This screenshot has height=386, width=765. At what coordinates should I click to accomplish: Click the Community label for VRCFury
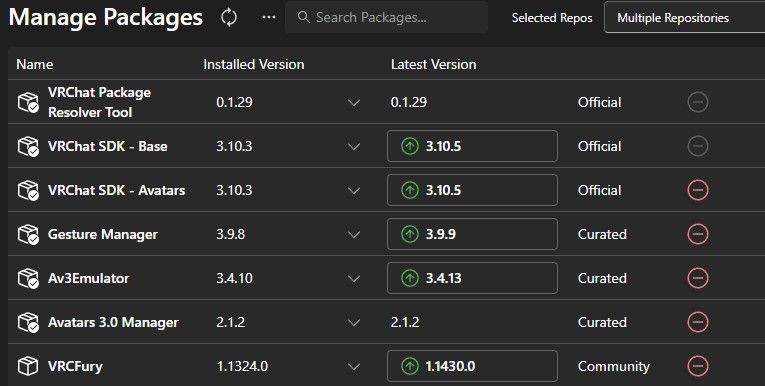pos(614,366)
